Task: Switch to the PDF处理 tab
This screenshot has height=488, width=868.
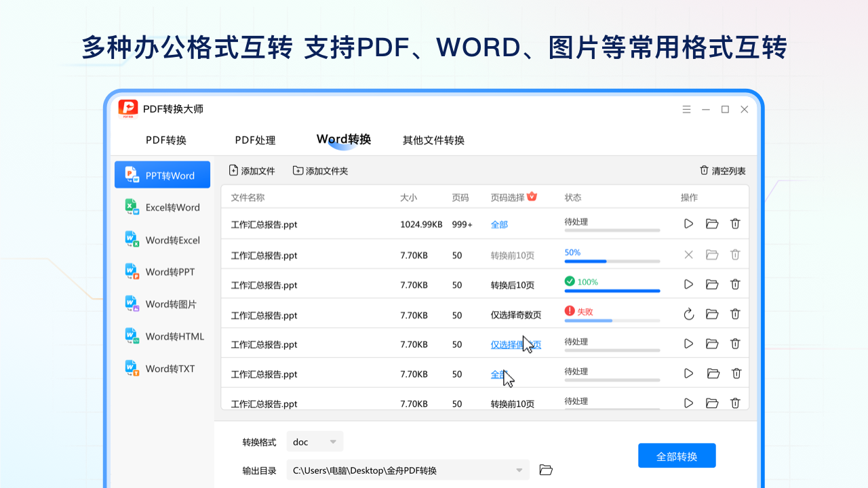Action: [x=255, y=140]
